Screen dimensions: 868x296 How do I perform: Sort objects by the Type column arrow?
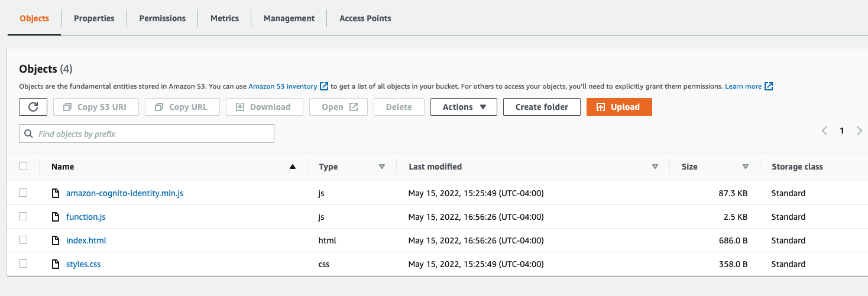pyautogui.click(x=382, y=167)
